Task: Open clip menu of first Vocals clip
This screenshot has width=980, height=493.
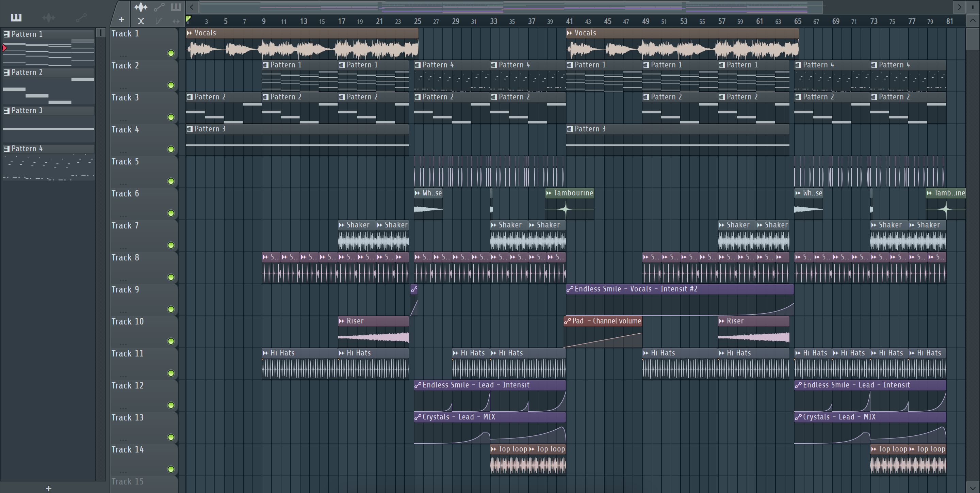Action: (190, 33)
